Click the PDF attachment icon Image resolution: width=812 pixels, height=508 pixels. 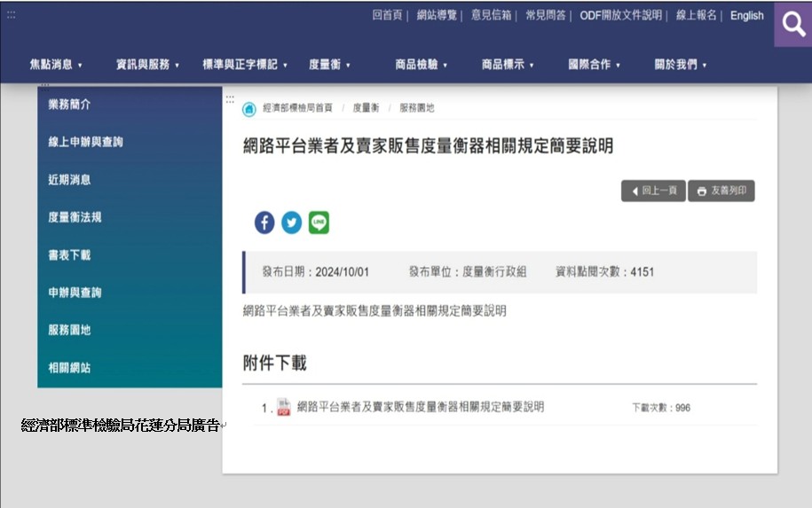pos(284,408)
